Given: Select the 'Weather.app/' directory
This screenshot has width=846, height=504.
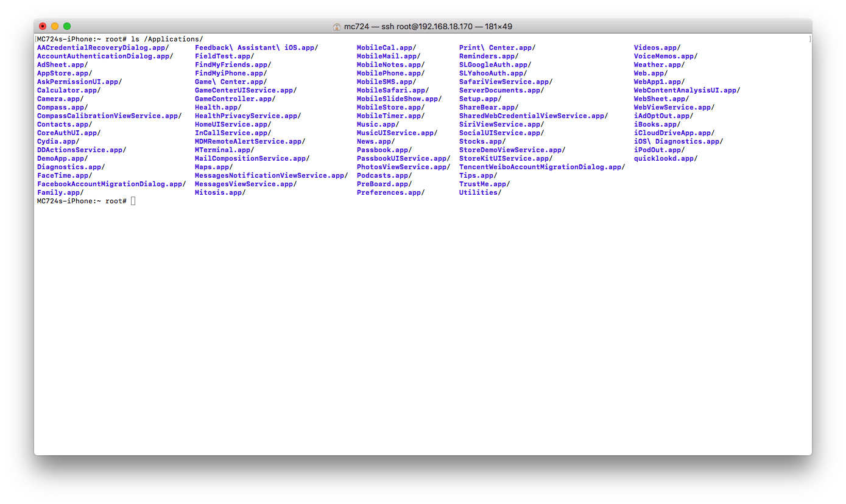Looking at the screenshot, I should pyautogui.click(x=660, y=65).
